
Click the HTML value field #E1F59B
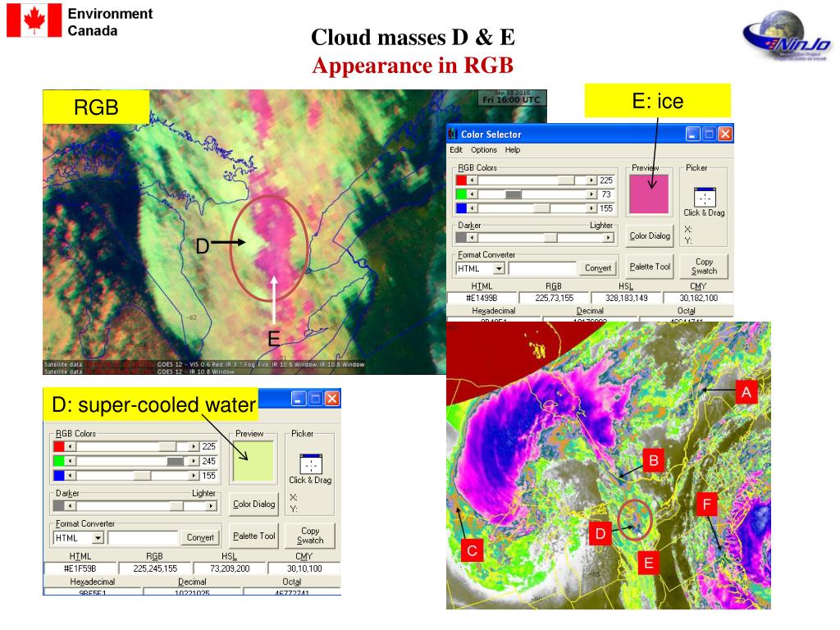[x=80, y=568]
